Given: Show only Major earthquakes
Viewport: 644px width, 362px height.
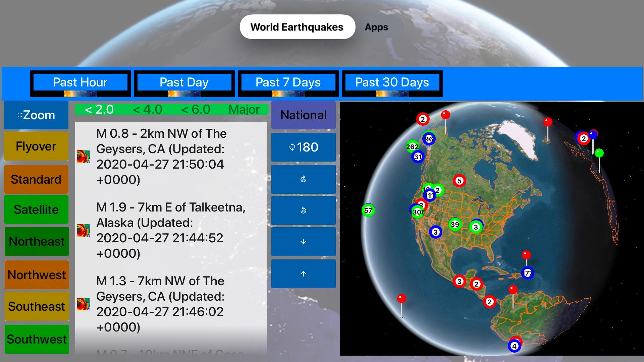Looking at the screenshot, I should coord(244,109).
